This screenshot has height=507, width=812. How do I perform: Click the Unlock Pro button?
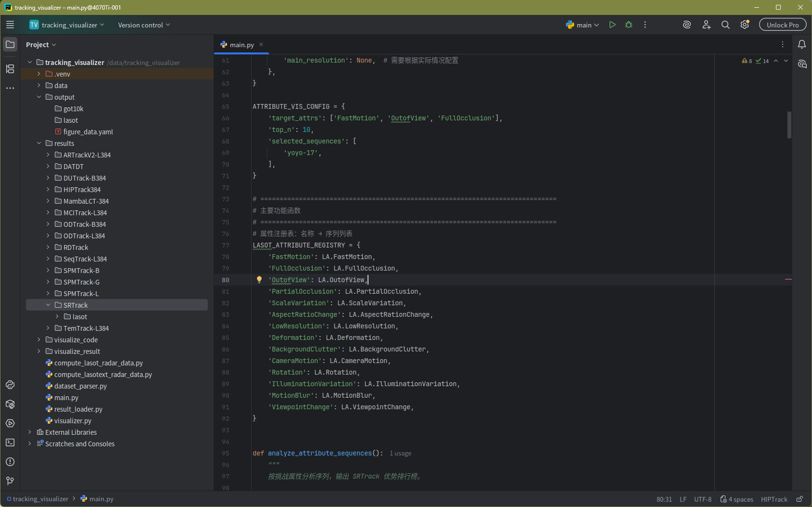[x=783, y=25]
